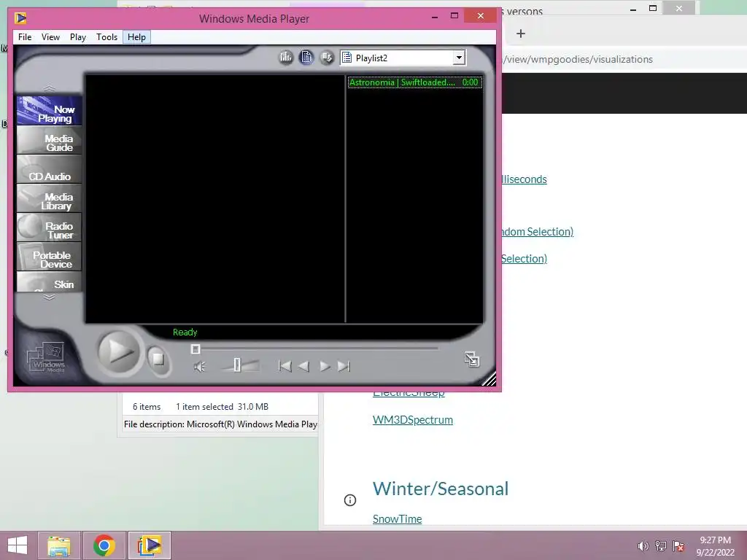
Task: Open the Media Library tab
Action: point(49,198)
